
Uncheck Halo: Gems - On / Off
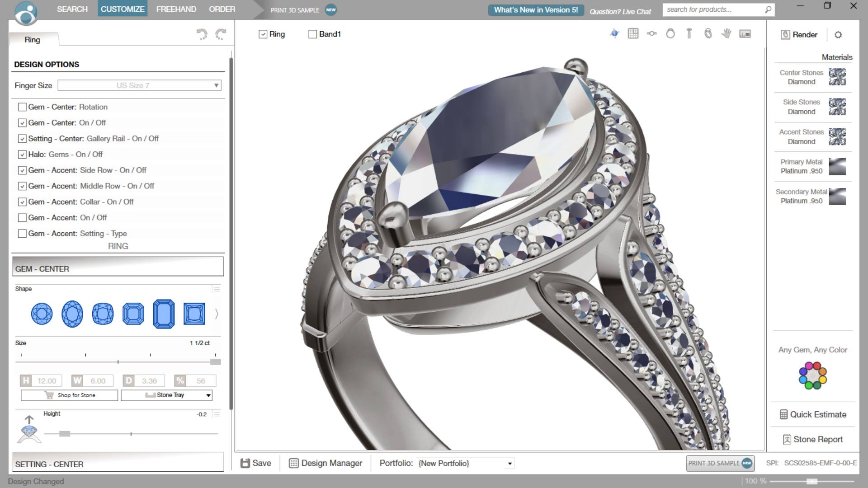pyautogui.click(x=22, y=155)
